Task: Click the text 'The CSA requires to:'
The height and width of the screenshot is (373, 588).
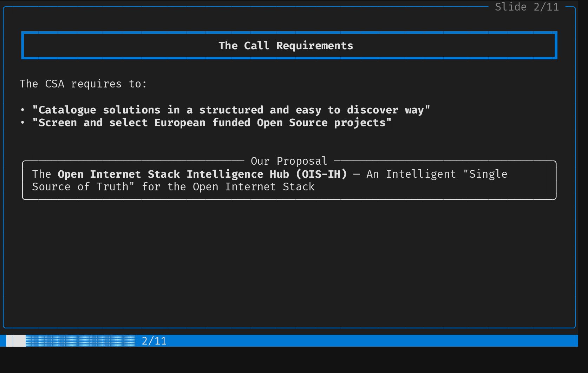Action: (x=83, y=84)
